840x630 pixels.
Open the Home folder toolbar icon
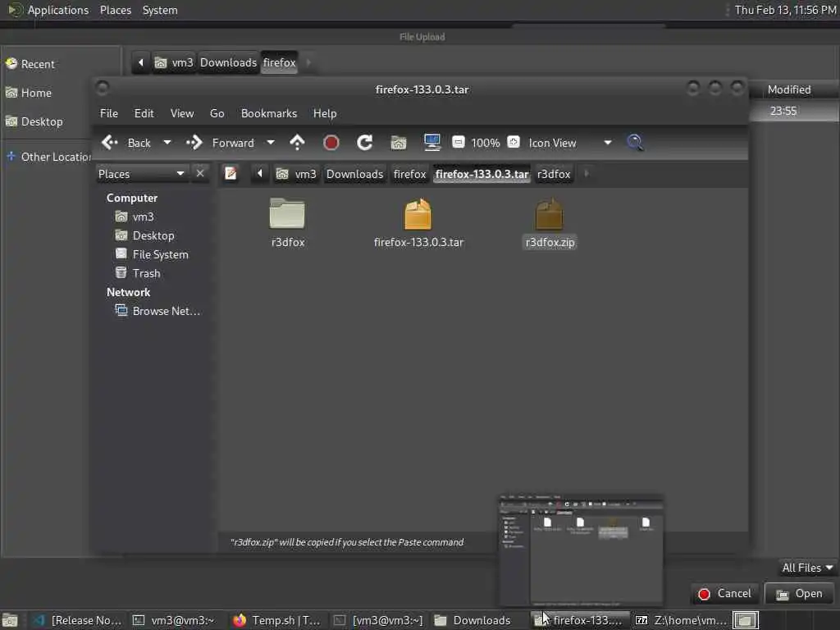pos(399,143)
